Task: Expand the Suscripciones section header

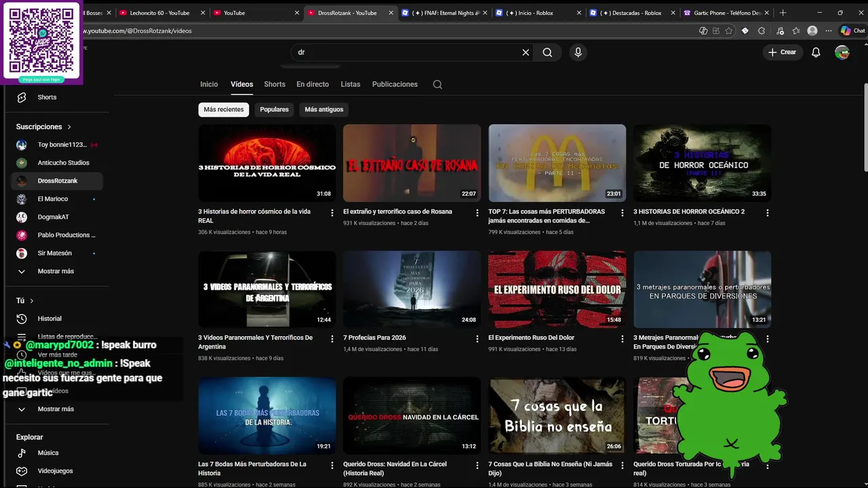Action: pyautogui.click(x=44, y=127)
